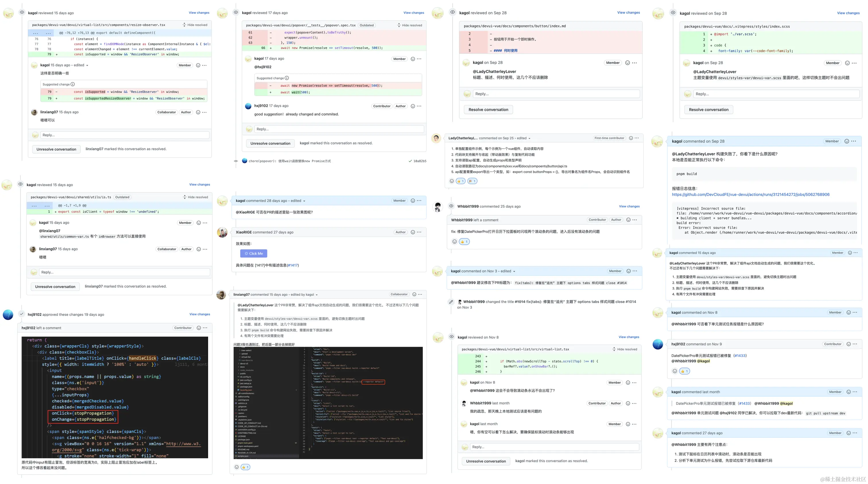Image resolution: width=868 pixels, height=484 pixels.
Task: Click add-reaction smiley under Whbbit1999's fix comment
Action: tap(454, 242)
